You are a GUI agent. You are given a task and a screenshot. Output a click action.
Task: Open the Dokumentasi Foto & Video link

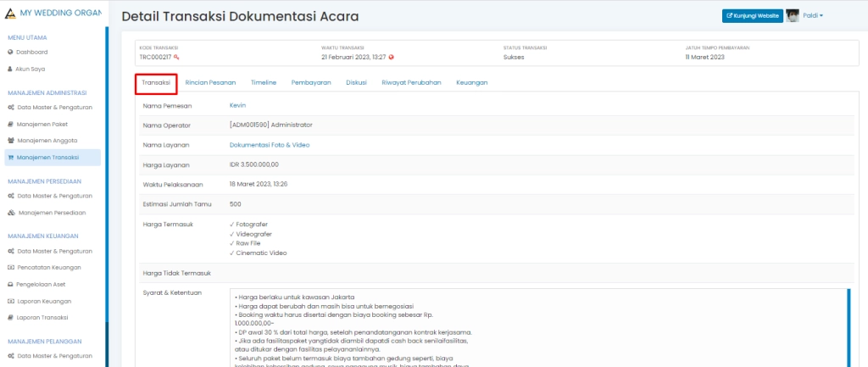tap(270, 145)
